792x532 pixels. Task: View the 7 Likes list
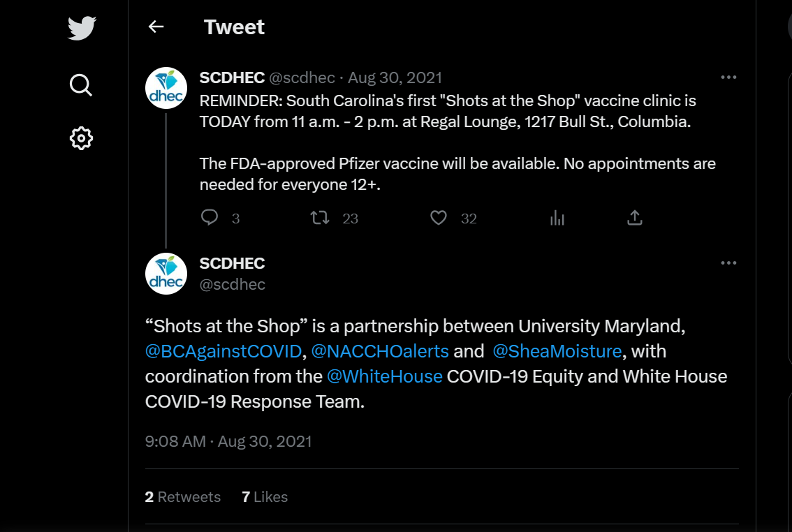click(x=265, y=496)
